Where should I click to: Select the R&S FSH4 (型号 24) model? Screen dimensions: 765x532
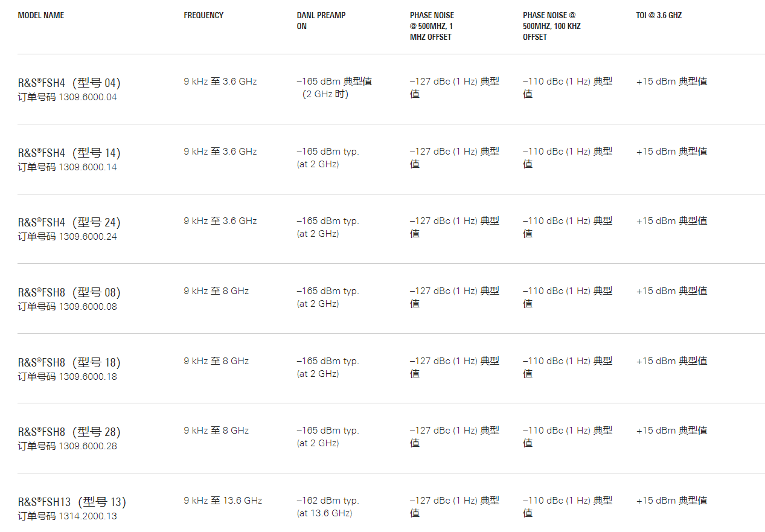(x=69, y=222)
